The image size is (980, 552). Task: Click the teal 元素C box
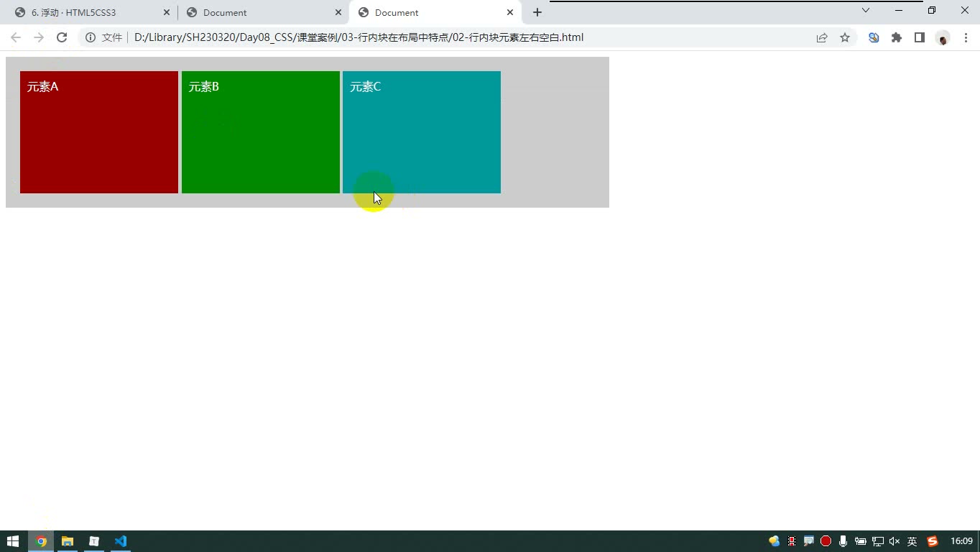click(x=422, y=132)
